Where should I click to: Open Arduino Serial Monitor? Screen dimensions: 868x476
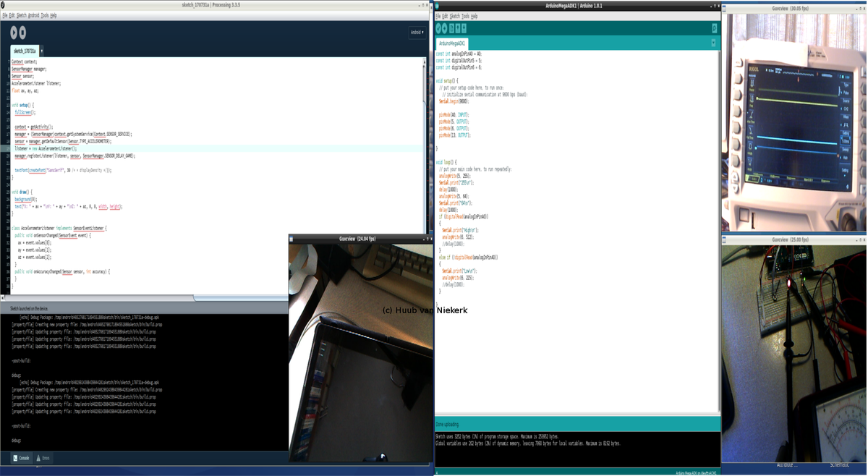point(714,28)
